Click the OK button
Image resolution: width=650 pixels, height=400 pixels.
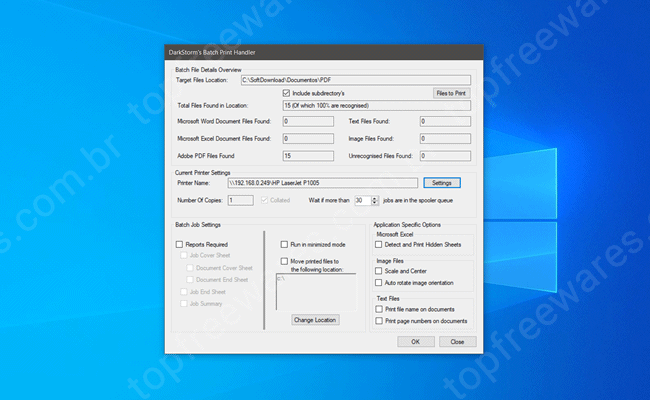(415, 341)
